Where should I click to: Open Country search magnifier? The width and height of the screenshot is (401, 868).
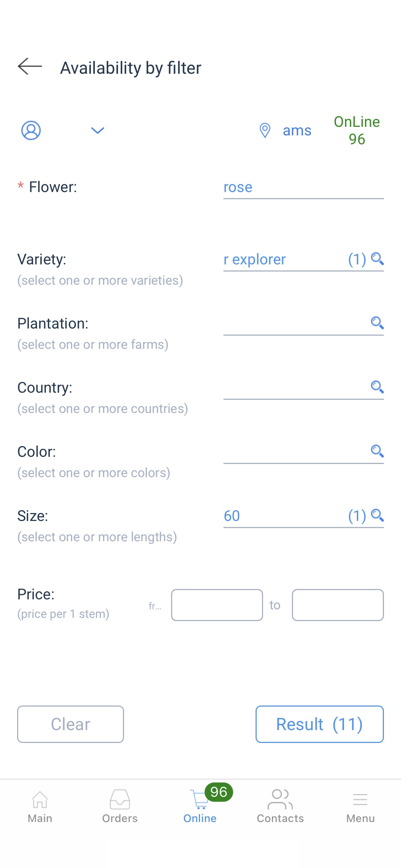(x=377, y=387)
